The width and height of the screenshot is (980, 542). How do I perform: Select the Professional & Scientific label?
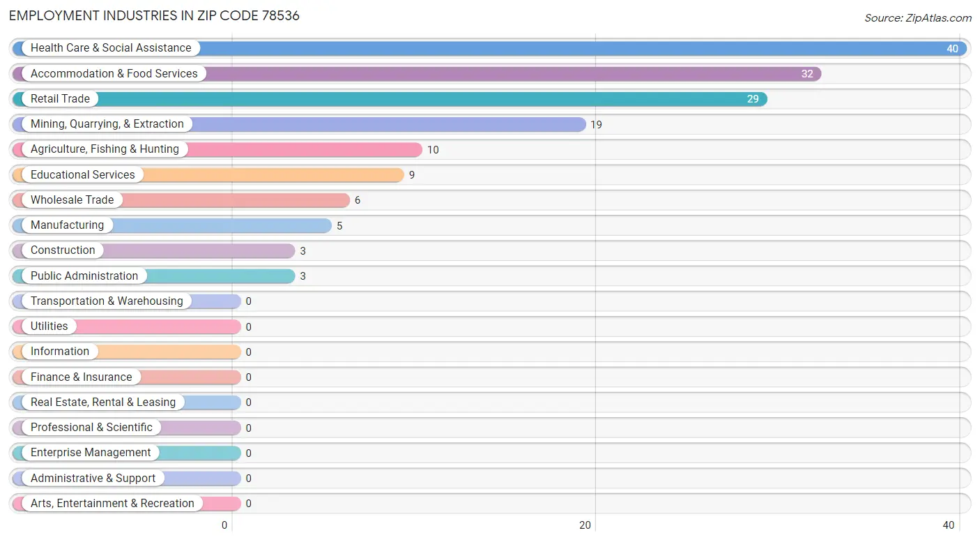pos(91,428)
